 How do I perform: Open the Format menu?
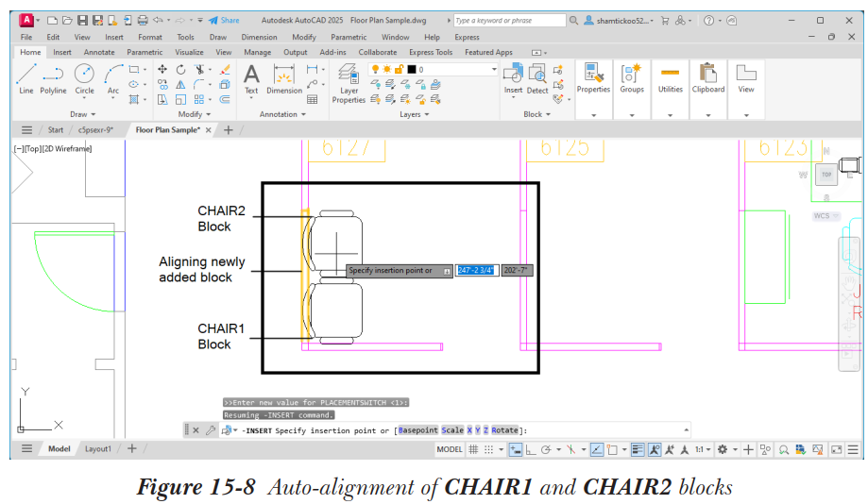[x=150, y=37]
